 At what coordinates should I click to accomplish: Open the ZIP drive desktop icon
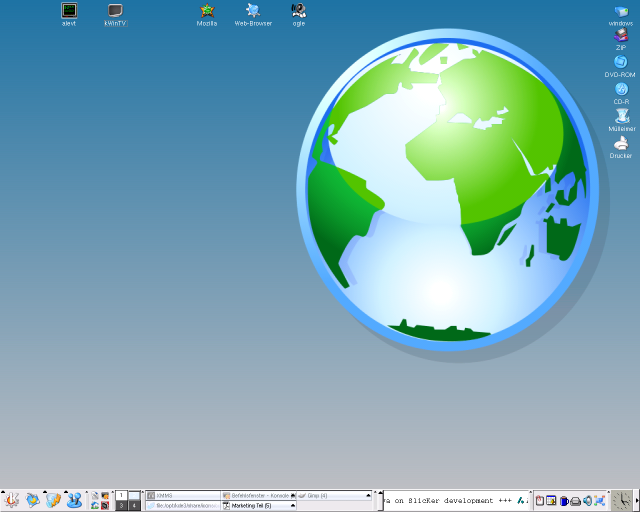621,40
